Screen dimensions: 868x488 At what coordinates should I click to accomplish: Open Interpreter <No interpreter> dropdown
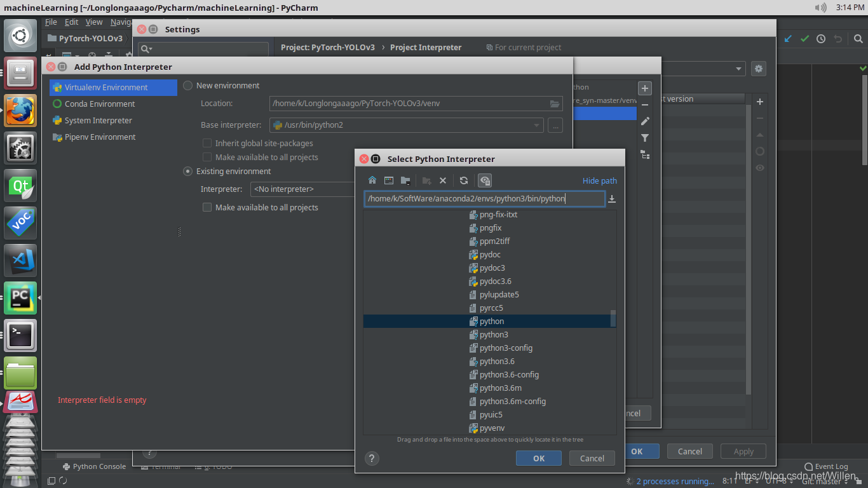pyautogui.click(x=304, y=189)
